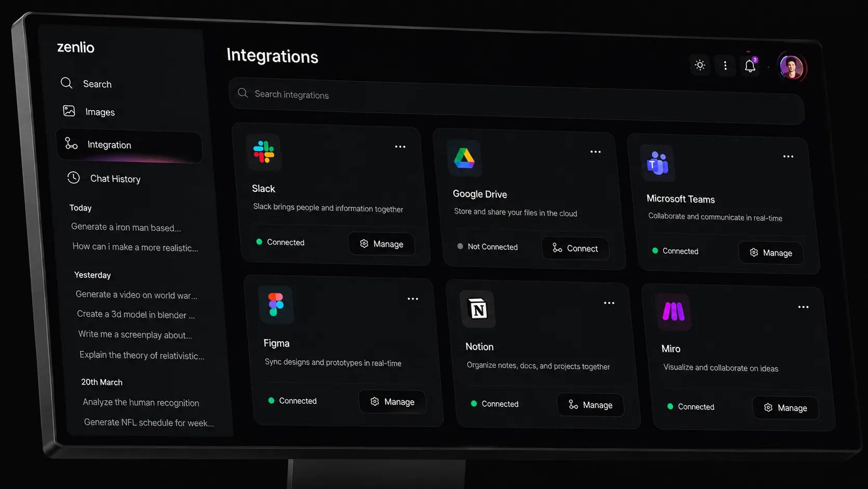
Task: Open the vertical three-dot header menu
Action: click(x=725, y=65)
